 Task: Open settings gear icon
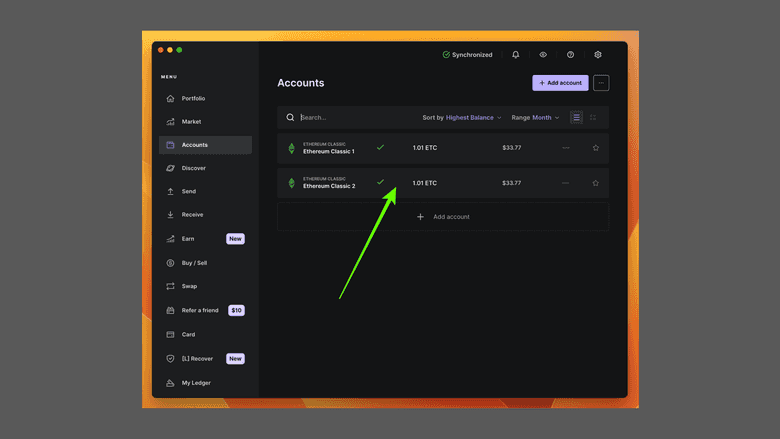tap(598, 55)
